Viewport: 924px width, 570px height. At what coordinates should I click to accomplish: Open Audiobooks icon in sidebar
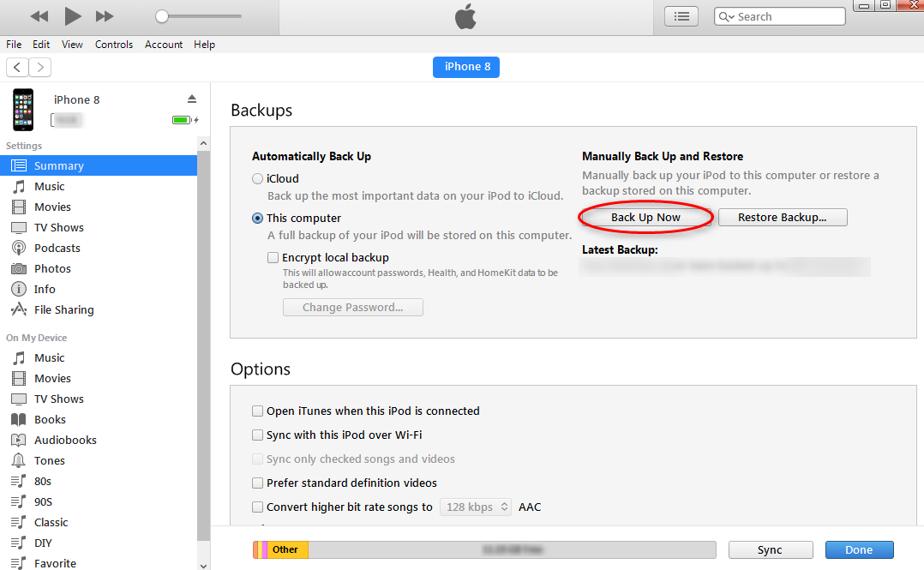pyautogui.click(x=19, y=441)
